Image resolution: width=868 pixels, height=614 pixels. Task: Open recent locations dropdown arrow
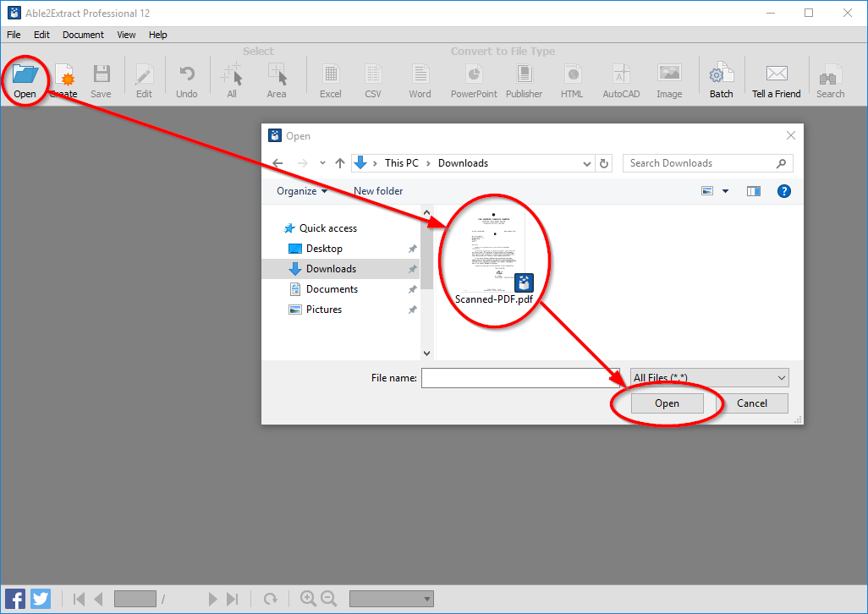coord(322,163)
